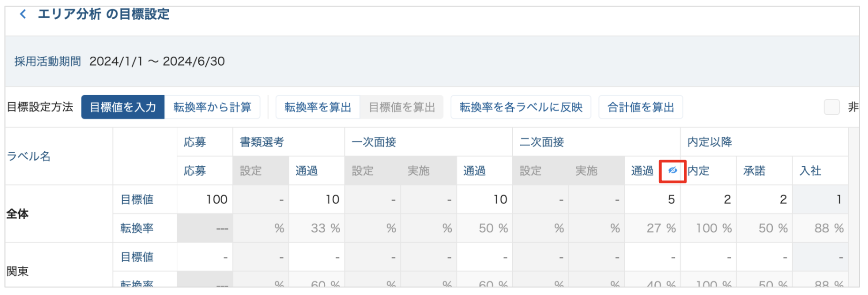Edit the 全体 応募 target value 100

(205, 199)
